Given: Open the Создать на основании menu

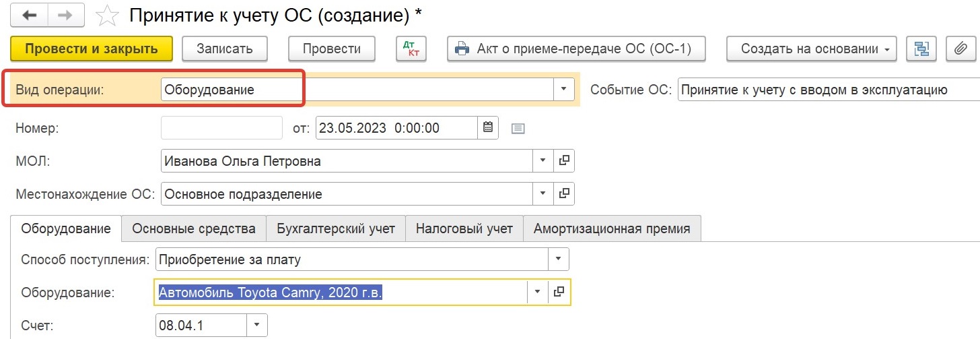Looking at the screenshot, I should [x=812, y=49].
